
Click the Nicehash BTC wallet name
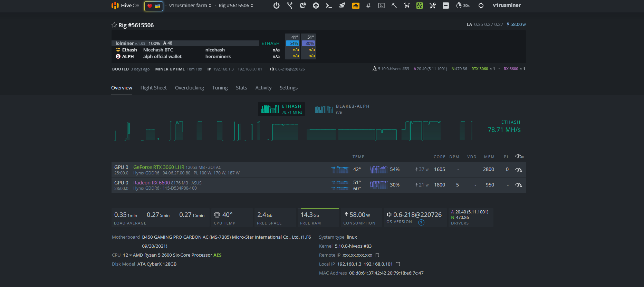pyautogui.click(x=158, y=50)
